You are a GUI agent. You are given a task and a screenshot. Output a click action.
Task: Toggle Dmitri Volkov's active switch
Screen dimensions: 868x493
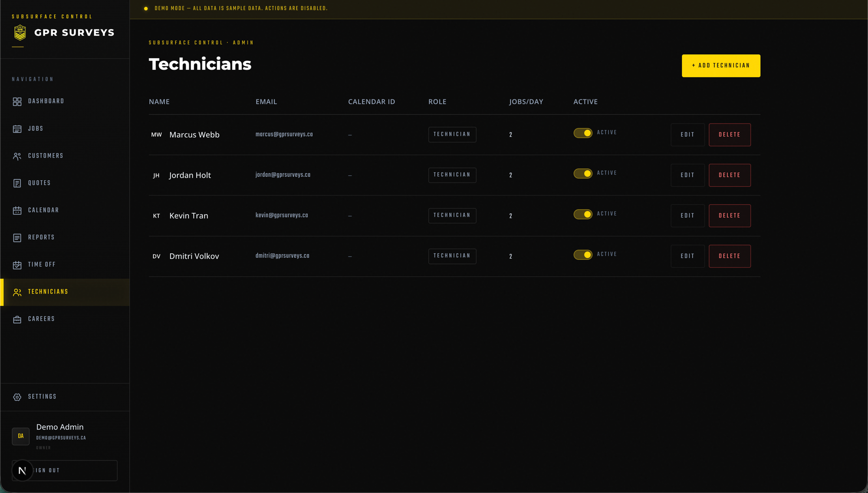583,255
